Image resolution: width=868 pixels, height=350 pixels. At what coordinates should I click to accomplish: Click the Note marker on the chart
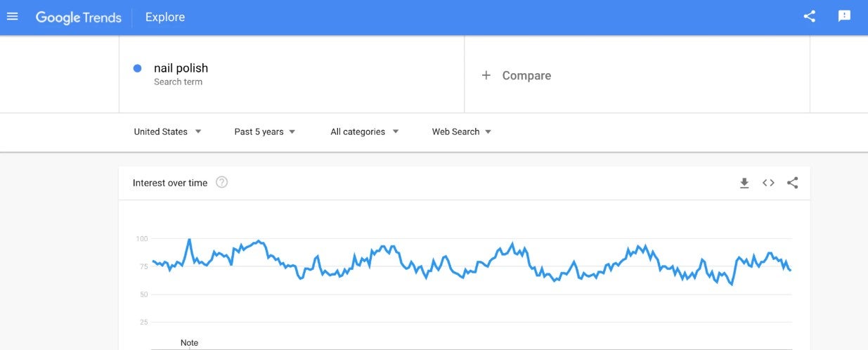189,343
